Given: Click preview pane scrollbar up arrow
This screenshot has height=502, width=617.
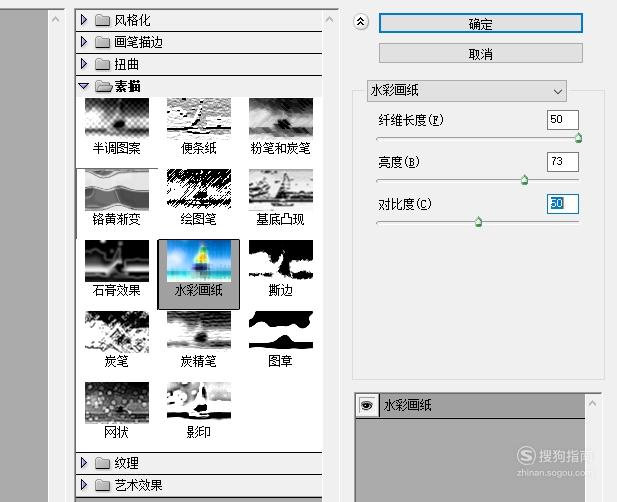Looking at the screenshot, I should [56, 19].
